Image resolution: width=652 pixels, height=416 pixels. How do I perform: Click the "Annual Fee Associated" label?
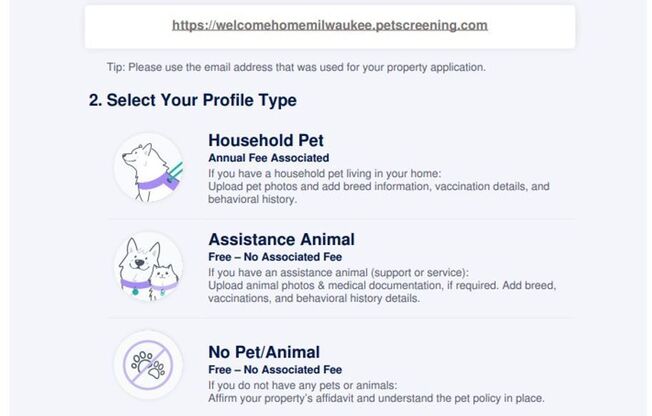click(x=268, y=158)
